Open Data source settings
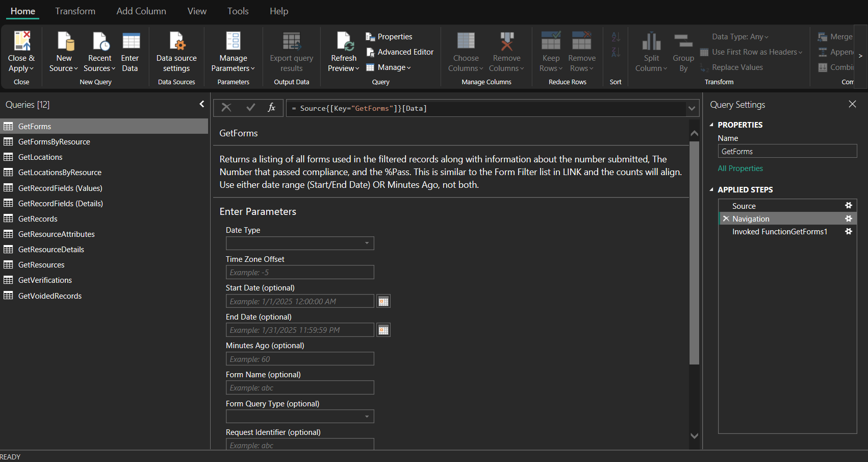The height and width of the screenshot is (462, 868). point(176,41)
